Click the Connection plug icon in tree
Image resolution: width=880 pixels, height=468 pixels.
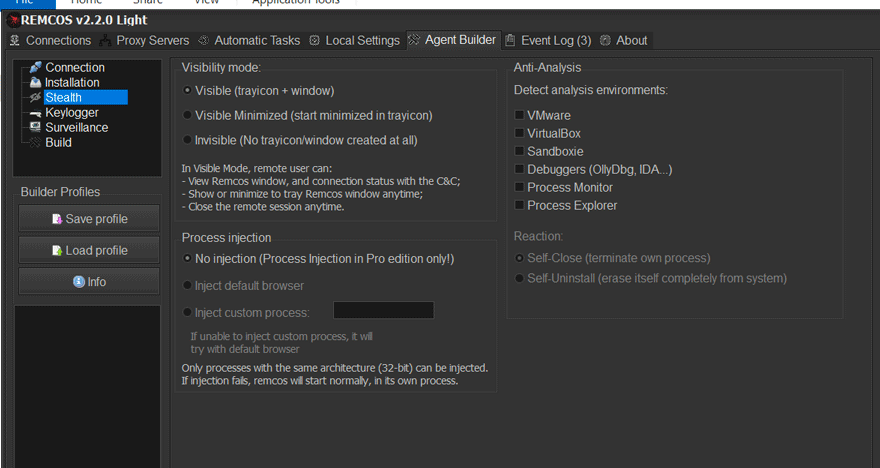coord(35,67)
